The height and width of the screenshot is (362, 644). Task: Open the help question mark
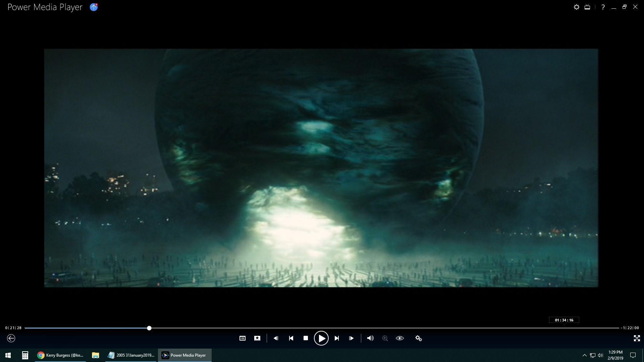tap(603, 7)
